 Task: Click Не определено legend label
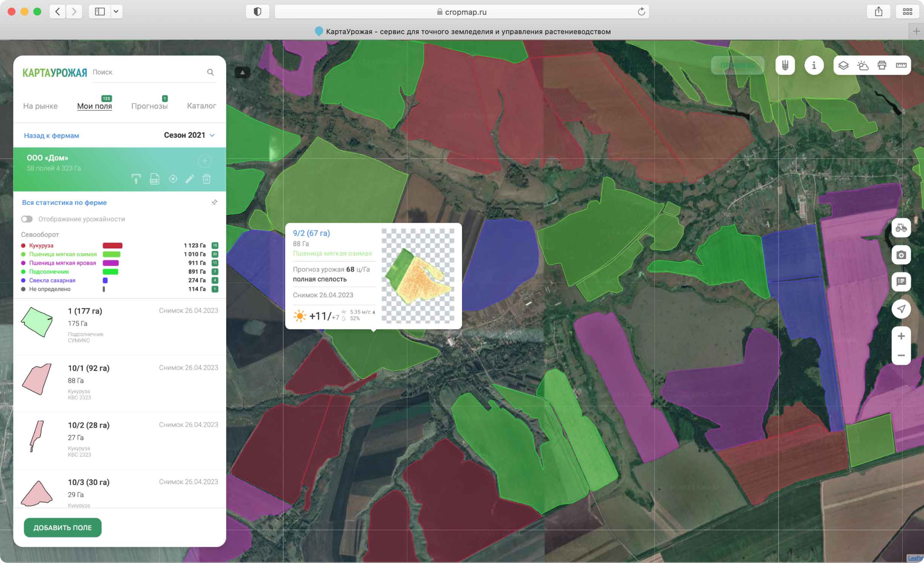pos(50,289)
